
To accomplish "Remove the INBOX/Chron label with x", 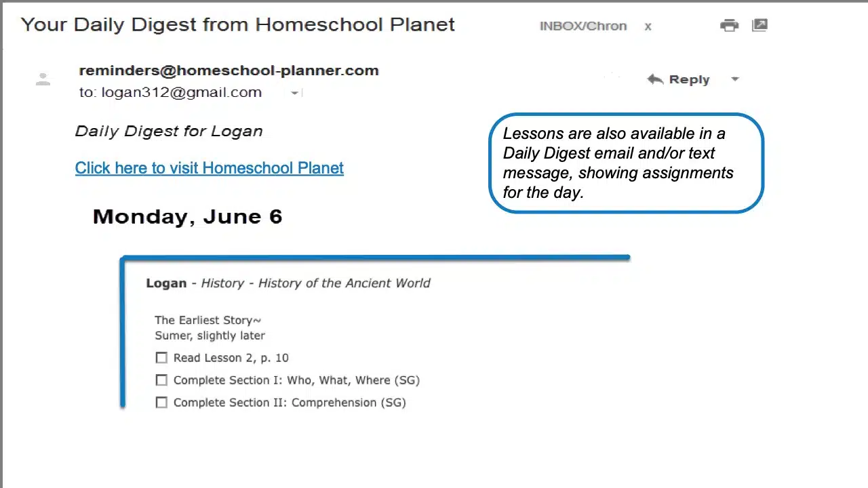I will click(x=648, y=26).
